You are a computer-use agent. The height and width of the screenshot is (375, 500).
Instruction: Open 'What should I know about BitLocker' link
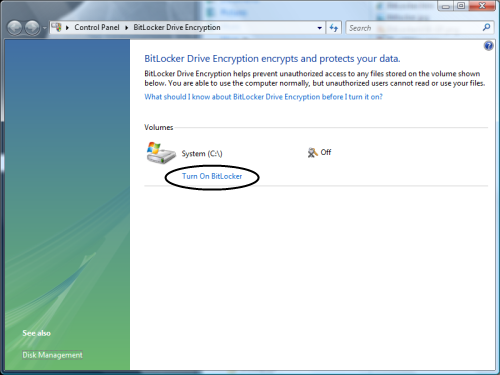pyautogui.click(x=263, y=97)
